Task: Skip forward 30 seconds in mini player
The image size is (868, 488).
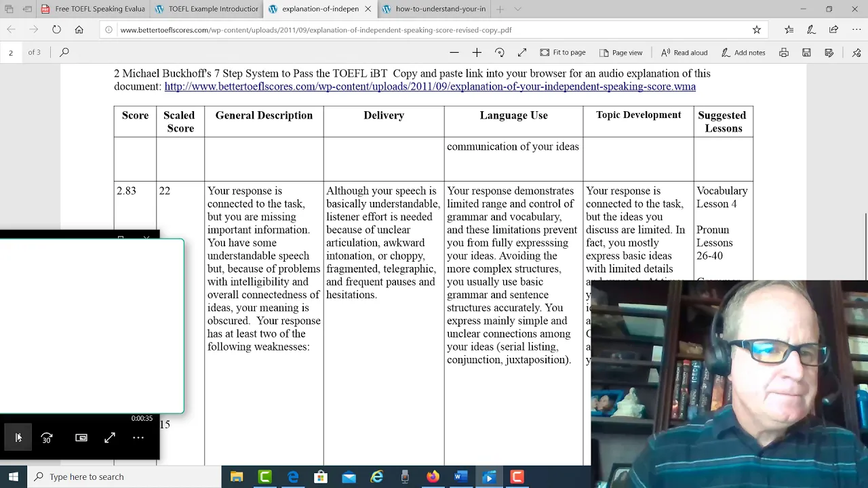Action: tap(47, 438)
